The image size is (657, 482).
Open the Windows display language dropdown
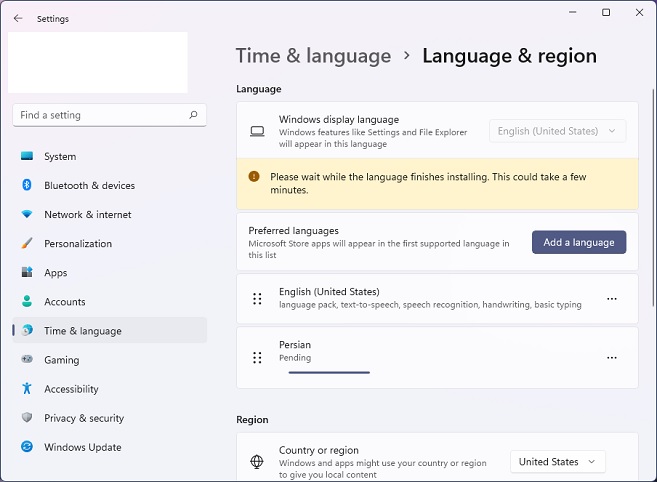tap(558, 131)
